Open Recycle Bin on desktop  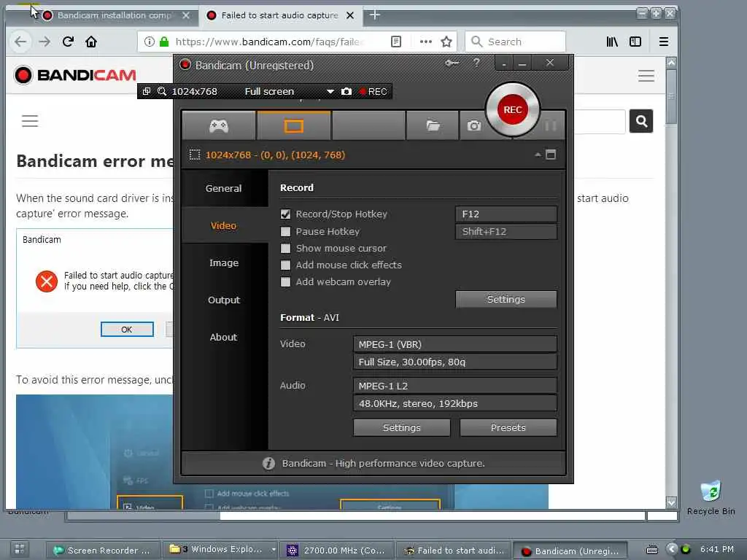[711, 497]
